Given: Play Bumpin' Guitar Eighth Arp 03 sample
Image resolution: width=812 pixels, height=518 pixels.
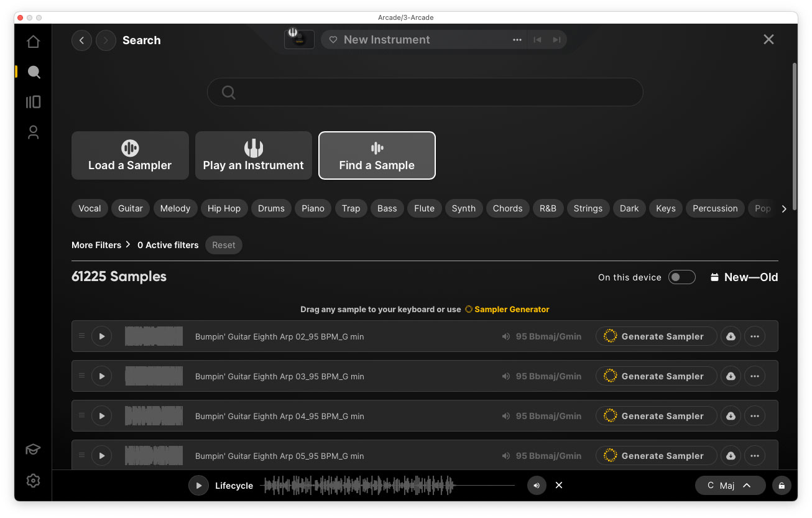Looking at the screenshot, I should tap(101, 376).
